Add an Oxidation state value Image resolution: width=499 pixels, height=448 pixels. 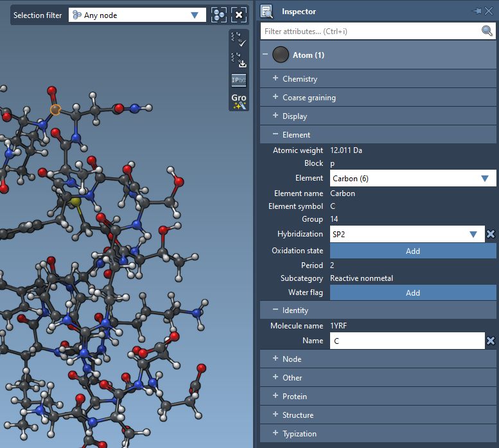pyautogui.click(x=413, y=251)
